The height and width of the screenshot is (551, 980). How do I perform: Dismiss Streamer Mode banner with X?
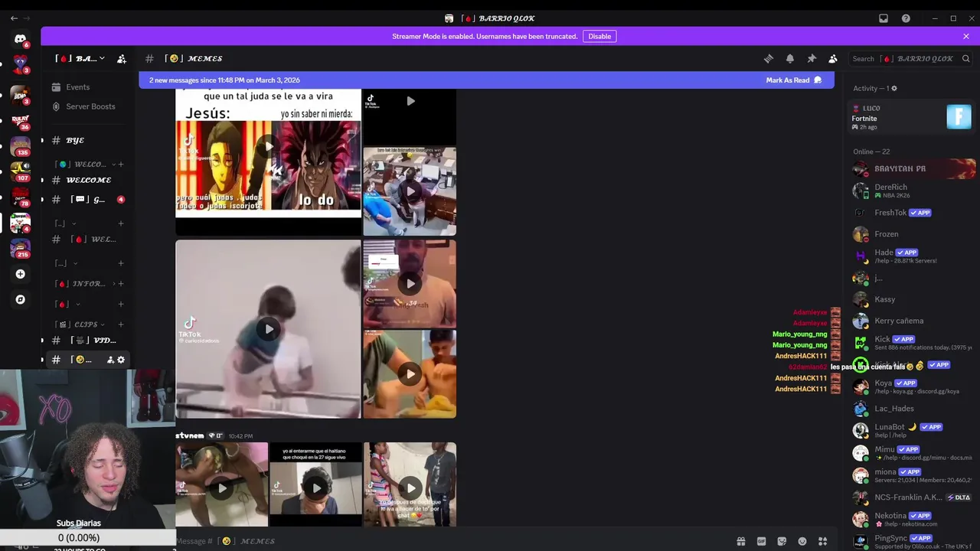966,36
